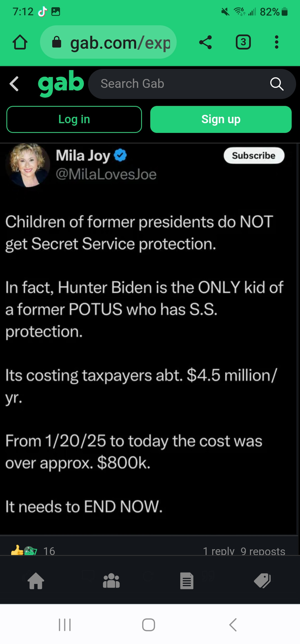Screen dimensions: 300x644
Task: Tap the Android back button
Action: tap(233, 625)
